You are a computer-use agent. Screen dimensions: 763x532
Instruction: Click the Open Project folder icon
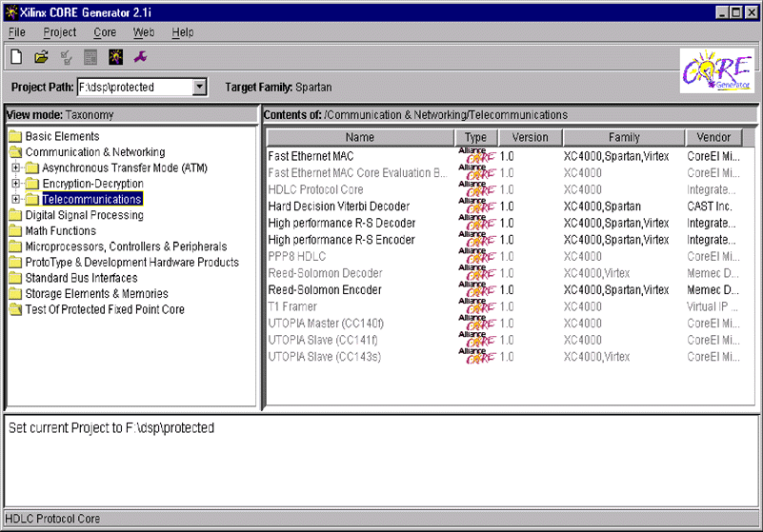pyautogui.click(x=41, y=58)
